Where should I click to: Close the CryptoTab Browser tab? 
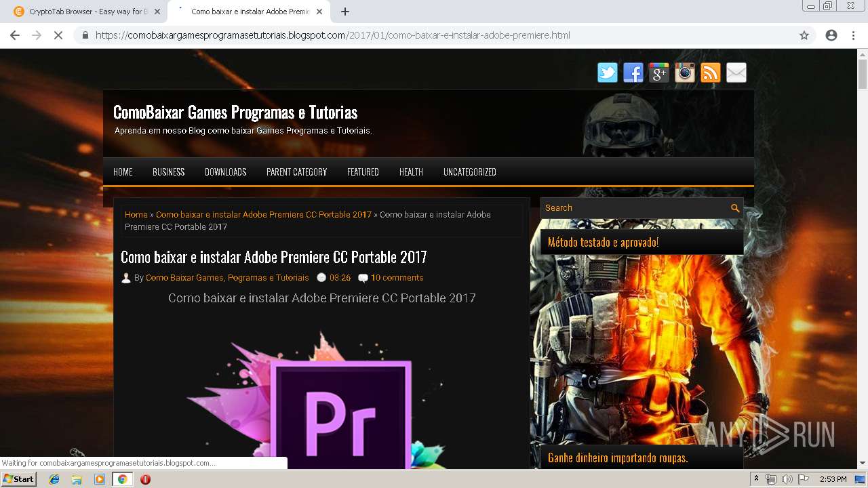point(157,12)
